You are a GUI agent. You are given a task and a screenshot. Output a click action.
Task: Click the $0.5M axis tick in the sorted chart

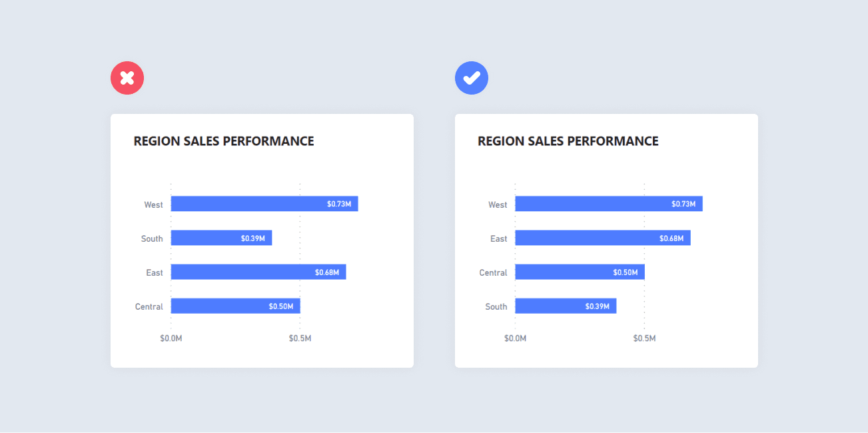(644, 338)
